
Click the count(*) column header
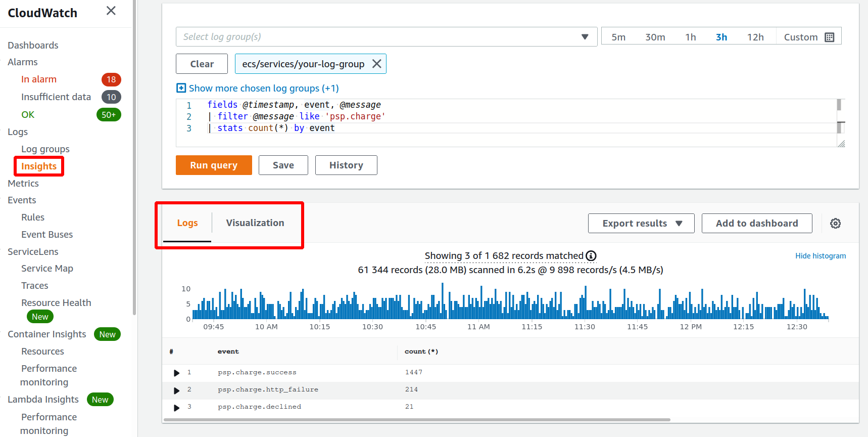point(421,352)
